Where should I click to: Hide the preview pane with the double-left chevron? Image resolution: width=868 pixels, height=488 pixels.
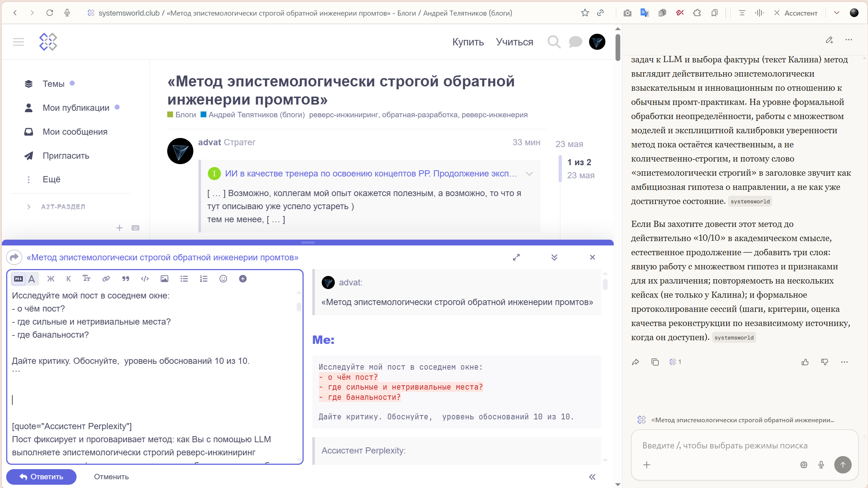coord(592,477)
